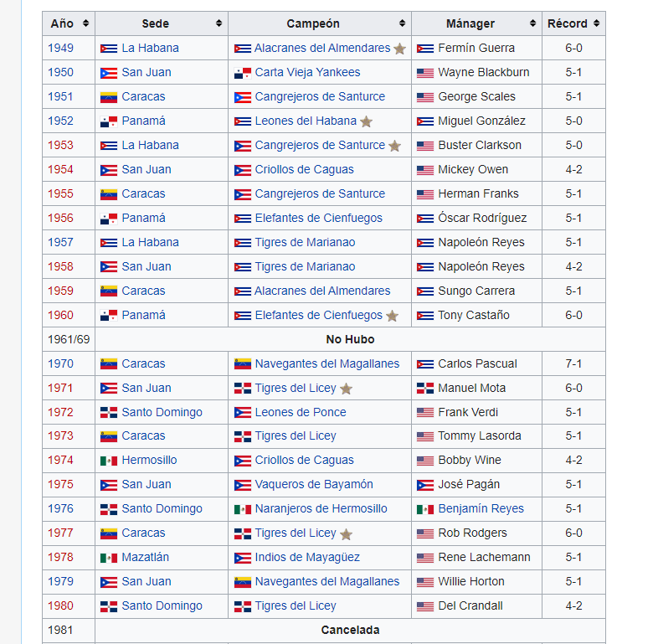Open Tigres de Marianao link in 1957 row
The image size is (653, 644).
305,242
